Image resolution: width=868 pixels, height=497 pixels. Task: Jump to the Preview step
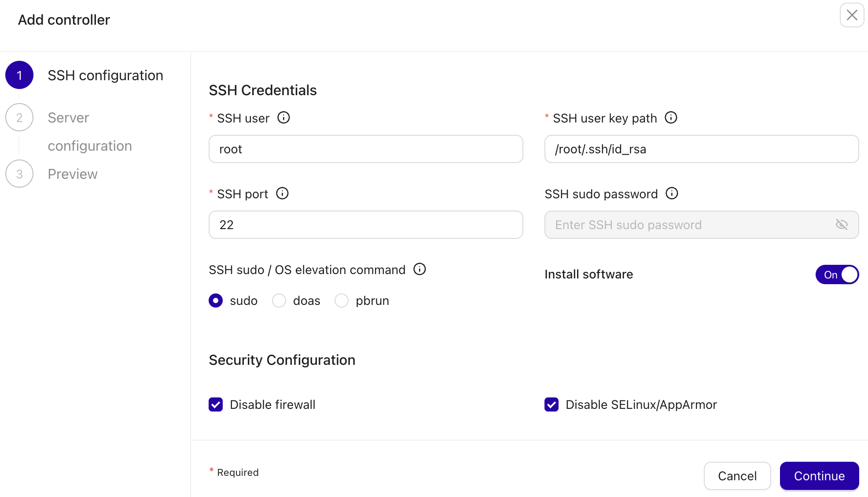click(19, 174)
